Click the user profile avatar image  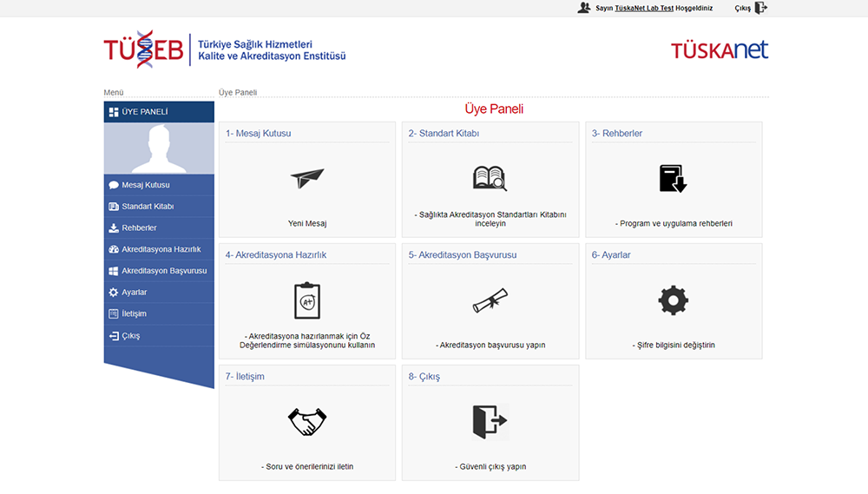(x=159, y=148)
